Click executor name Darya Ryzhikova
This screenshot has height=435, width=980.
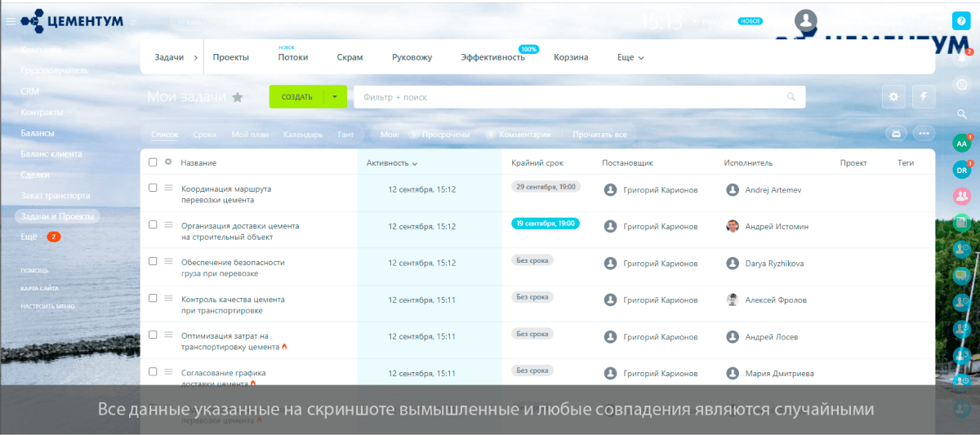(x=774, y=264)
